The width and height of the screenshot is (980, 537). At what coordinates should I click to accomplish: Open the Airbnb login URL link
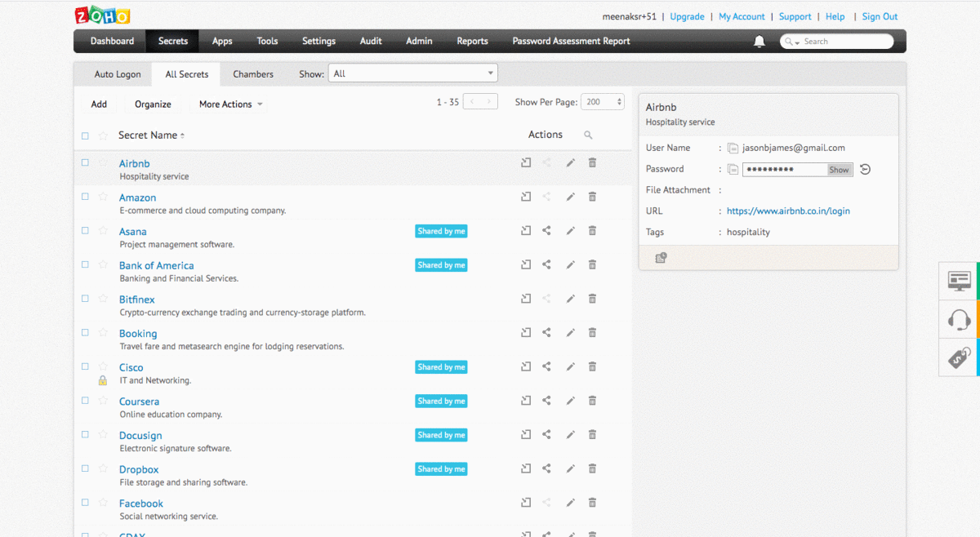coord(788,211)
